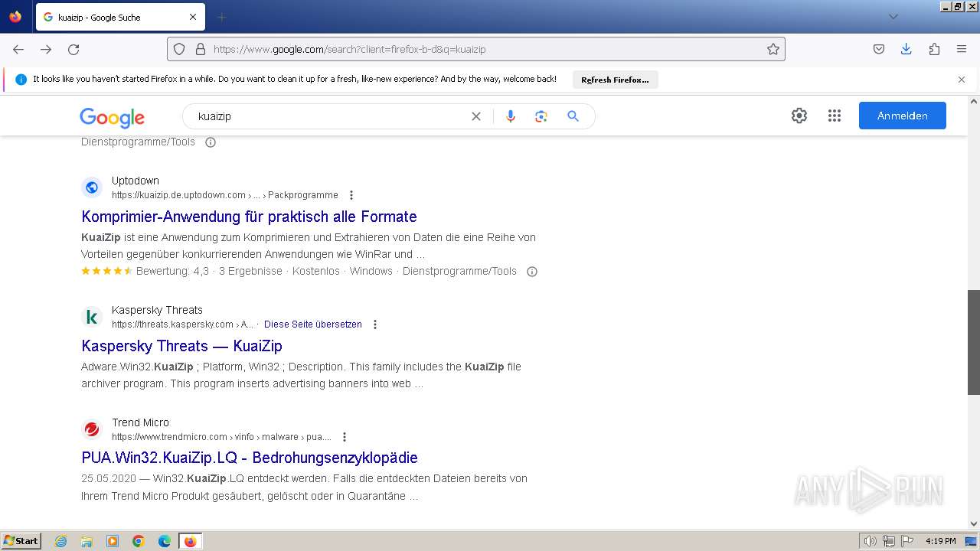This screenshot has width=980, height=551.
Task: Click Uptodown site name text
Action: point(136,181)
